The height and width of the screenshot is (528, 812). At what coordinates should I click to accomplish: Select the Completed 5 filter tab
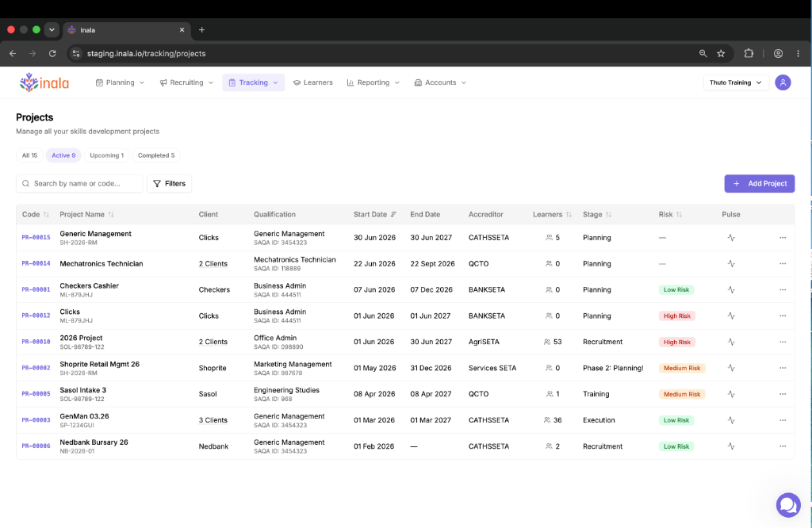tap(156, 155)
